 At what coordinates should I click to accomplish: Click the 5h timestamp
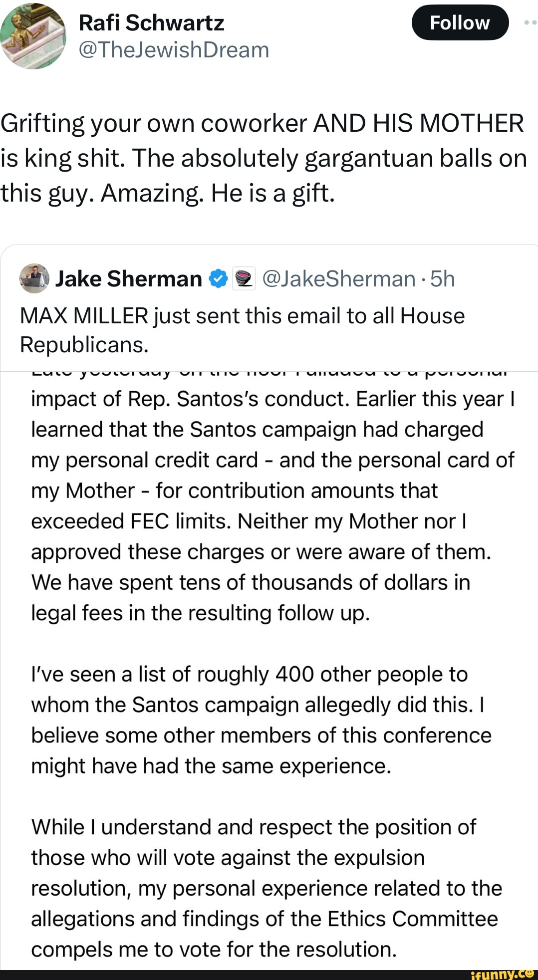(x=443, y=279)
